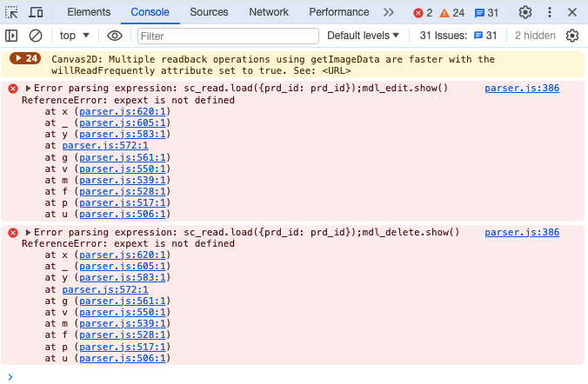The image size is (588, 384).
Task: Open parser.js:561:1 link in the first stack trace
Action: [123, 158]
